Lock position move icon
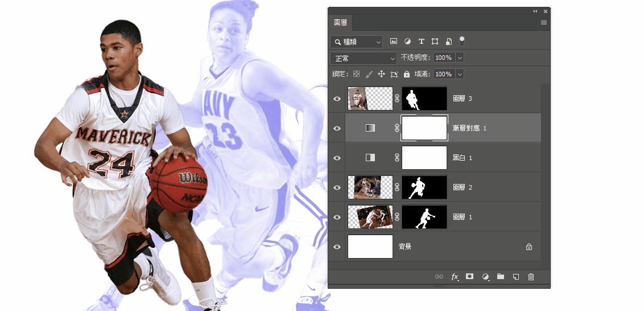The height and width of the screenshot is (311, 644). [381, 74]
